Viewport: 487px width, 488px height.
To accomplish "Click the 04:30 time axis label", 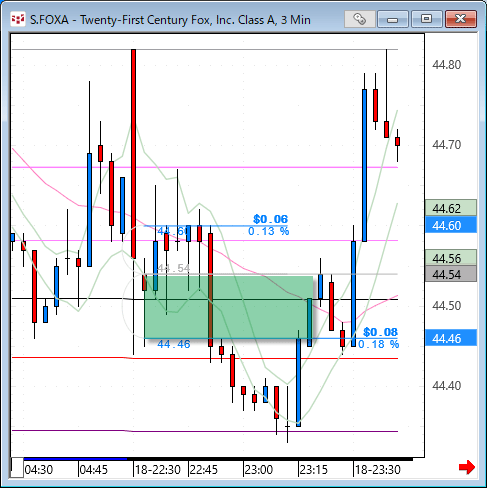I will [39, 470].
